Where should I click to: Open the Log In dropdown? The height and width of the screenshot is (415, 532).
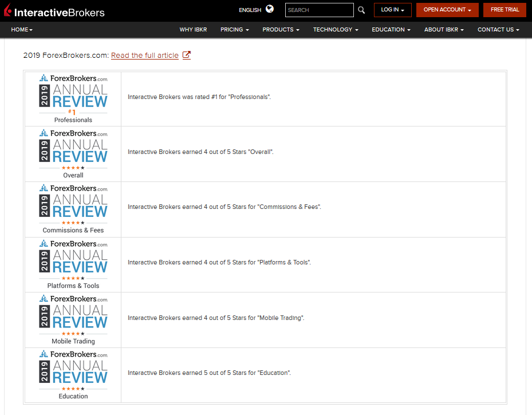pyautogui.click(x=392, y=10)
